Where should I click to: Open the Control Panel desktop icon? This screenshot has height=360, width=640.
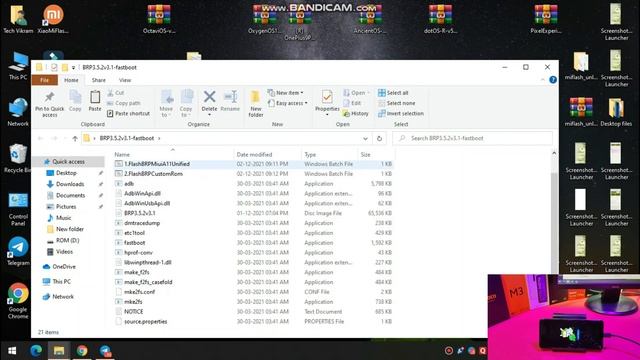coord(18,209)
